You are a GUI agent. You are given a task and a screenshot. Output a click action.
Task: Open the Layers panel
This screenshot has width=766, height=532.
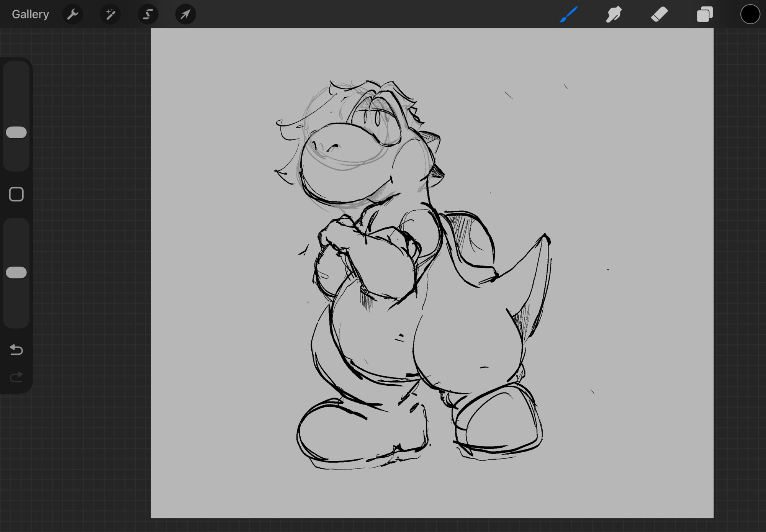coord(704,14)
